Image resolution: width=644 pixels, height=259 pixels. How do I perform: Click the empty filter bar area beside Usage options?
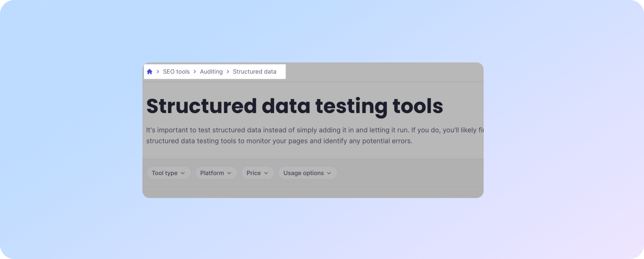tap(409, 173)
